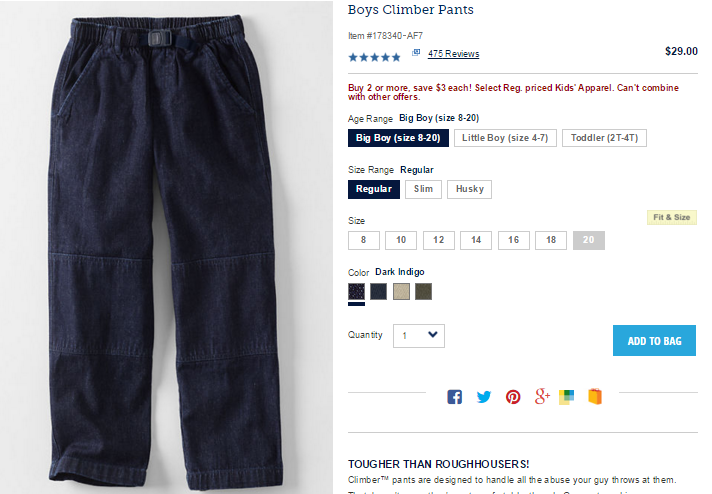Select Little Boy (size 4-7) age range
The width and height of the screenshot is (712, 494).
(x=505, y=138)
